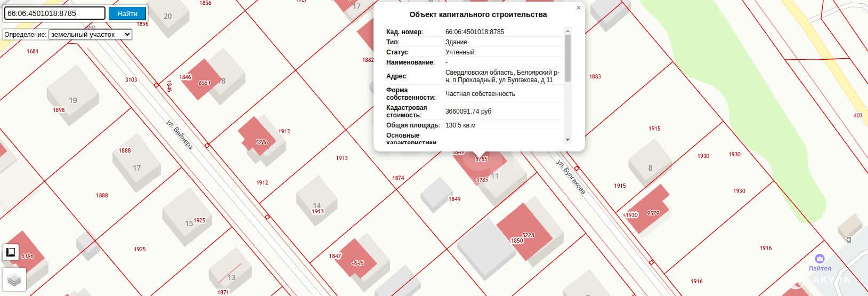Open the map measurement ruler tool

tap(11, 252)
